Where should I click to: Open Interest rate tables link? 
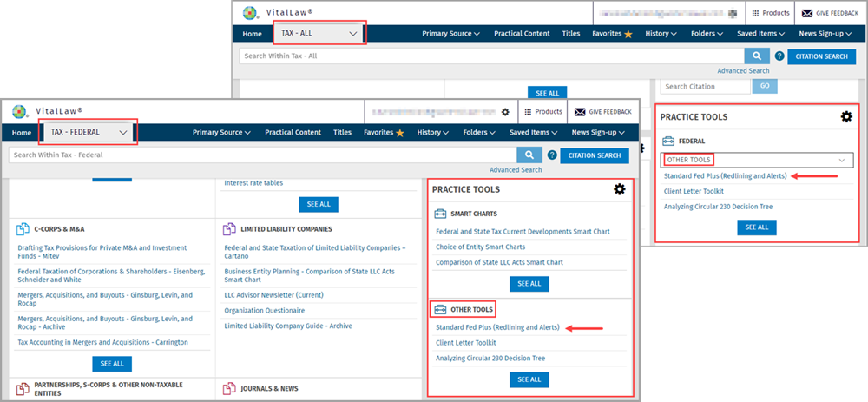coord(253,182)
